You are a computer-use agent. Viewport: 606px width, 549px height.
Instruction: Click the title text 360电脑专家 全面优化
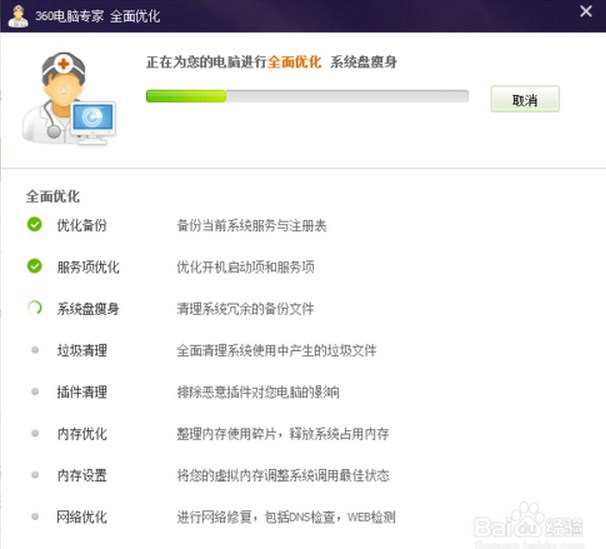tap(97, 16)
